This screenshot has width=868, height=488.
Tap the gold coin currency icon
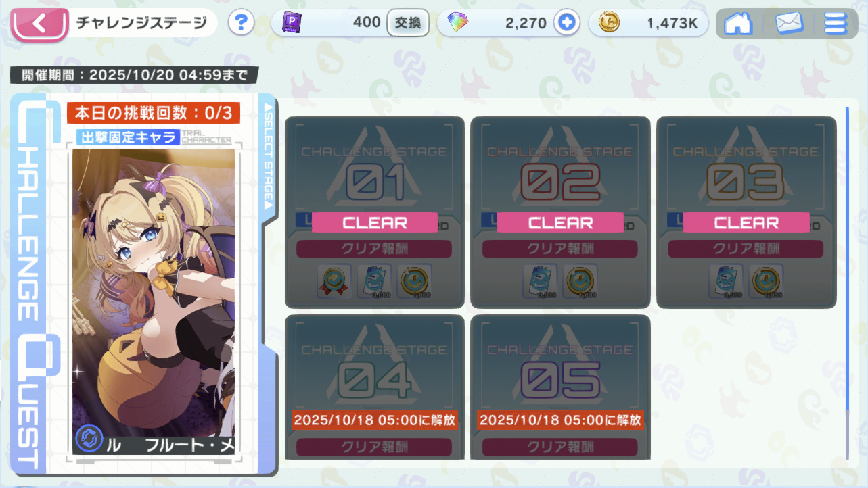pos(608,23)
